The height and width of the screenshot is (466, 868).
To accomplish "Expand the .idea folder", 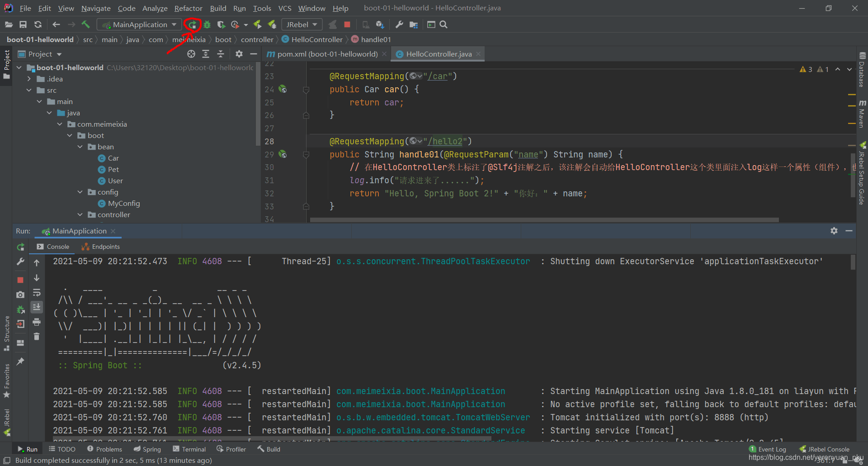I will pyautogui.click(x=29, y=79).
